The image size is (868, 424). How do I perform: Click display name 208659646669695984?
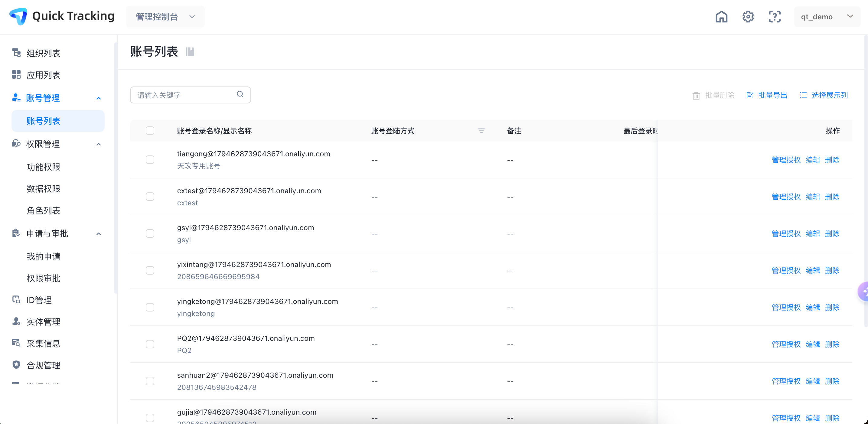point(218,277)
